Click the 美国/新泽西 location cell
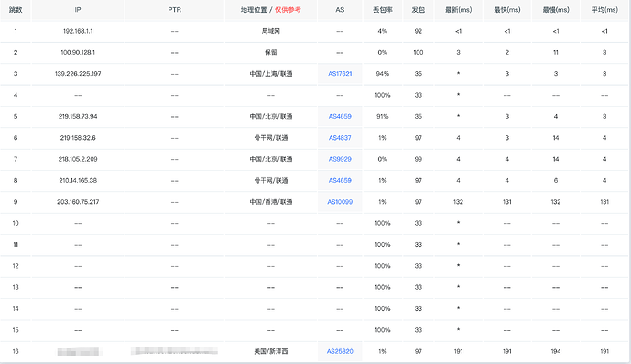 271,351
